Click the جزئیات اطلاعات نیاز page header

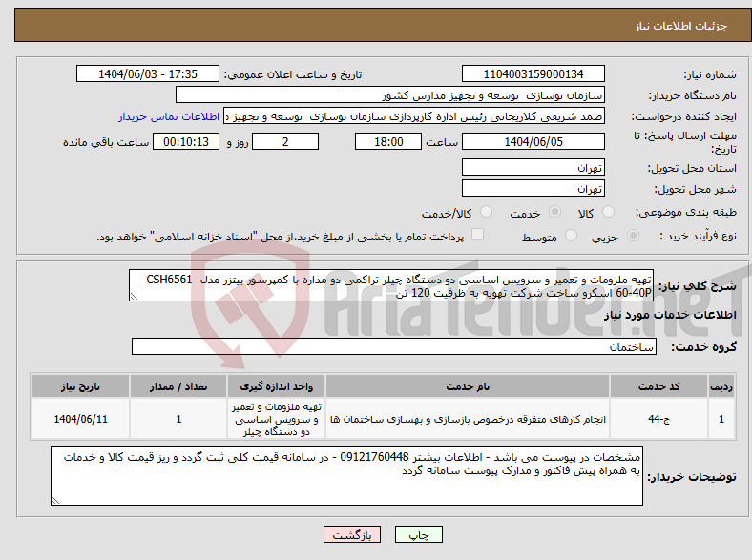click(x=681, y=26)
